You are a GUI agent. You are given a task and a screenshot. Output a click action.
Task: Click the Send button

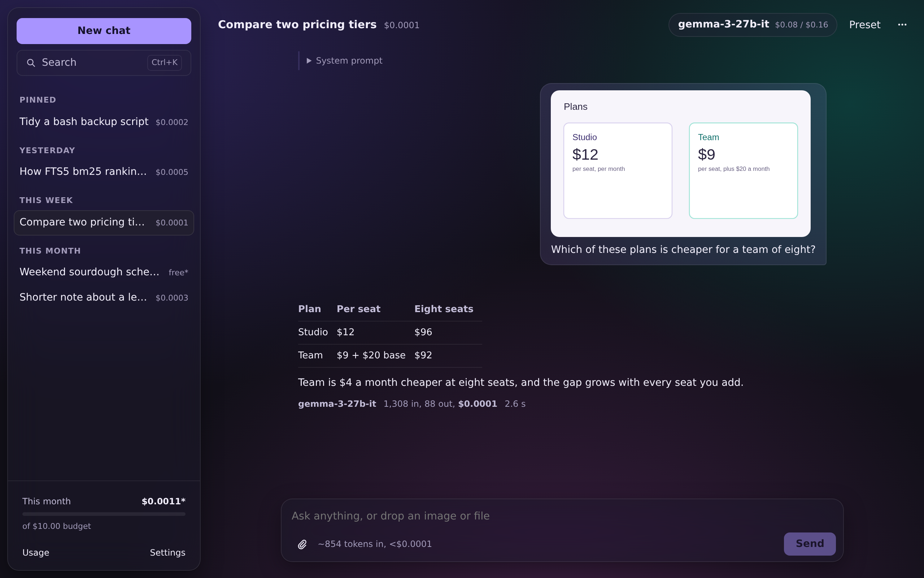click(x=810, y=544)
